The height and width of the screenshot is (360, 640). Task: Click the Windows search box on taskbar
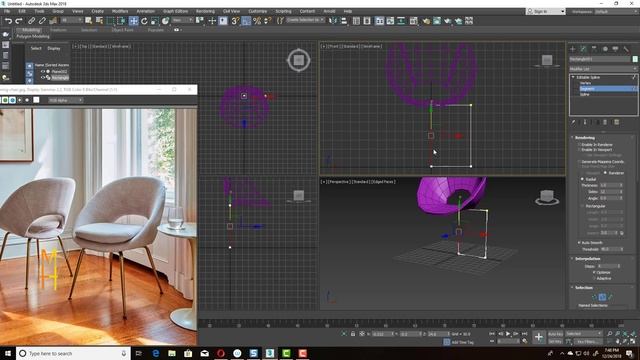[x=73, y=353]
